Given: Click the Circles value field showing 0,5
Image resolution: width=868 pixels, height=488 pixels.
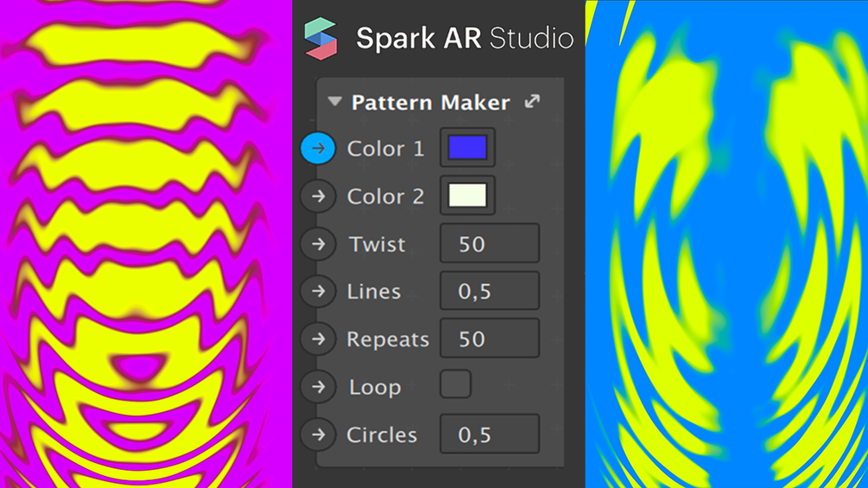Looking at the screenshot, I should point(490,434).
